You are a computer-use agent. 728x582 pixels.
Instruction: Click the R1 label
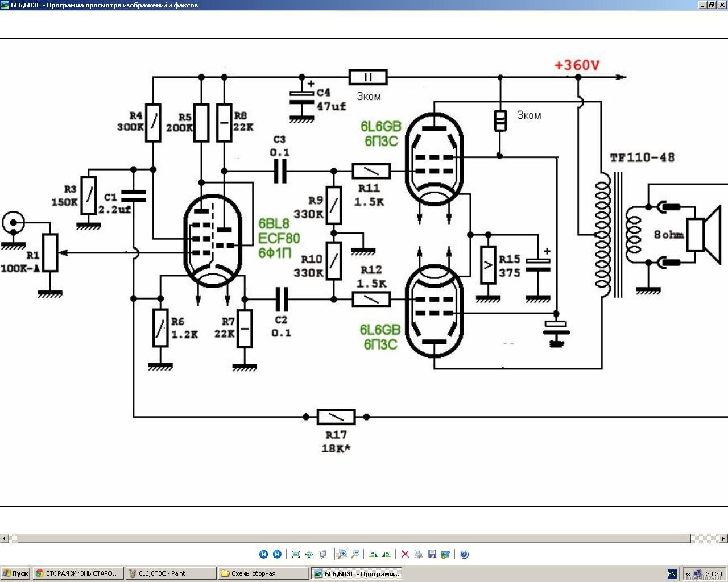click(x=32, y=256)
